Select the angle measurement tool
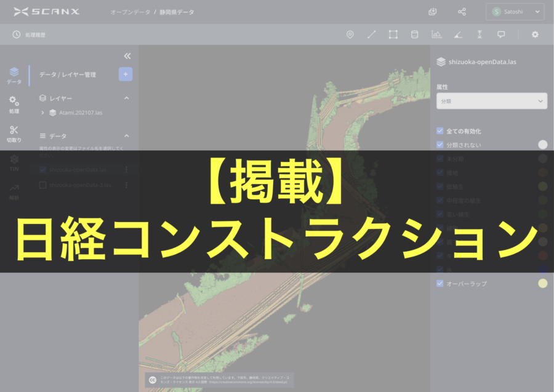 (457, 34)
